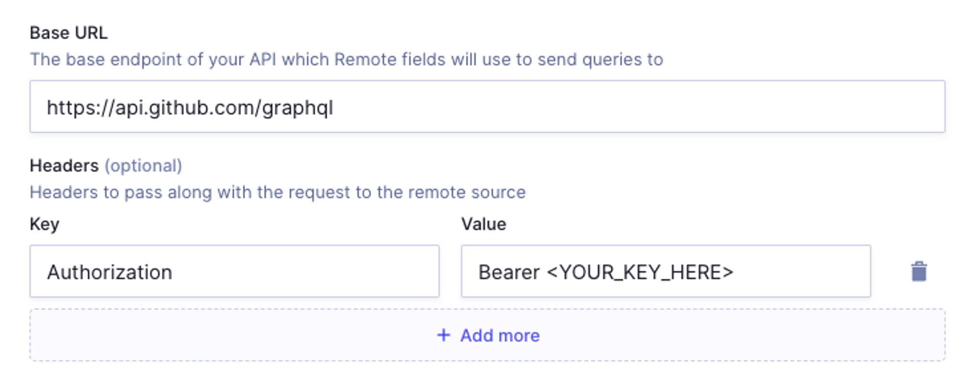Click the Value column label
The height and width of the screenshot is (380, 980).
pos(483,224)
